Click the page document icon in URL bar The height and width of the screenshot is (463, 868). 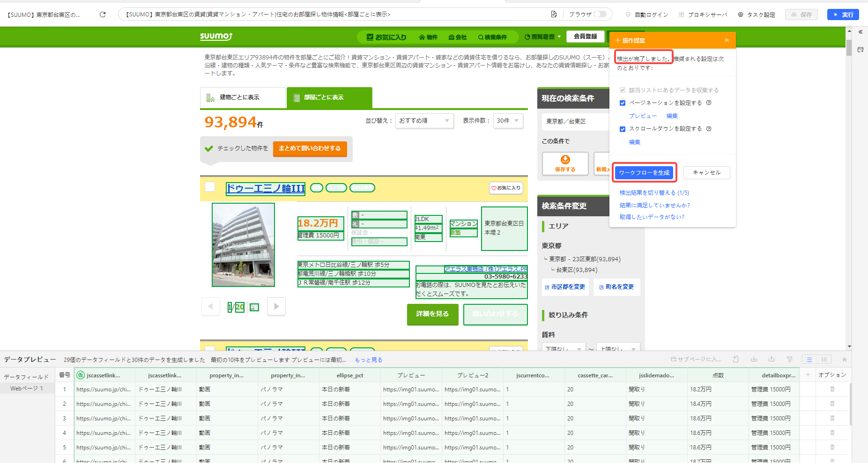pyautogui.click(x=554, y=15)
